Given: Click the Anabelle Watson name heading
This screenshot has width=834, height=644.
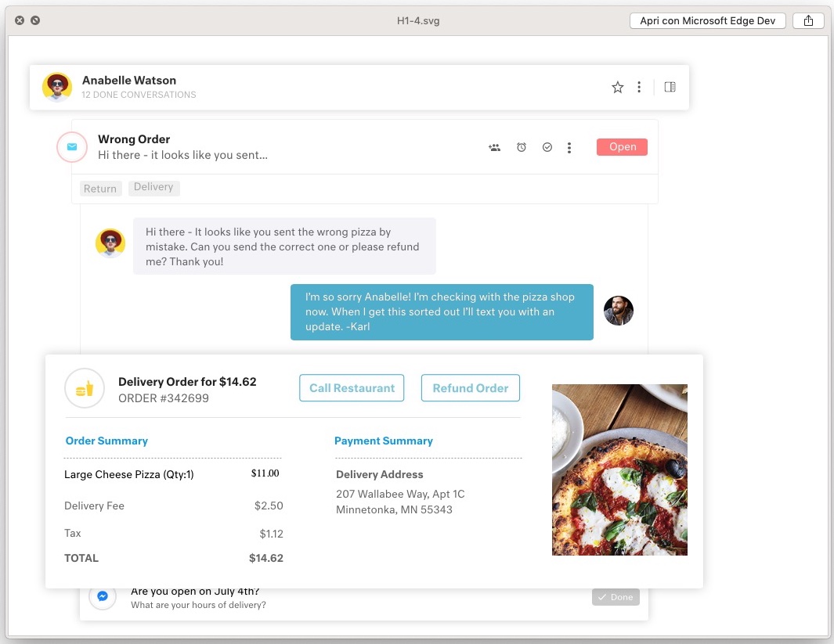Looking at the screenshot, I should pyautogui.click(x=128, y=81).
